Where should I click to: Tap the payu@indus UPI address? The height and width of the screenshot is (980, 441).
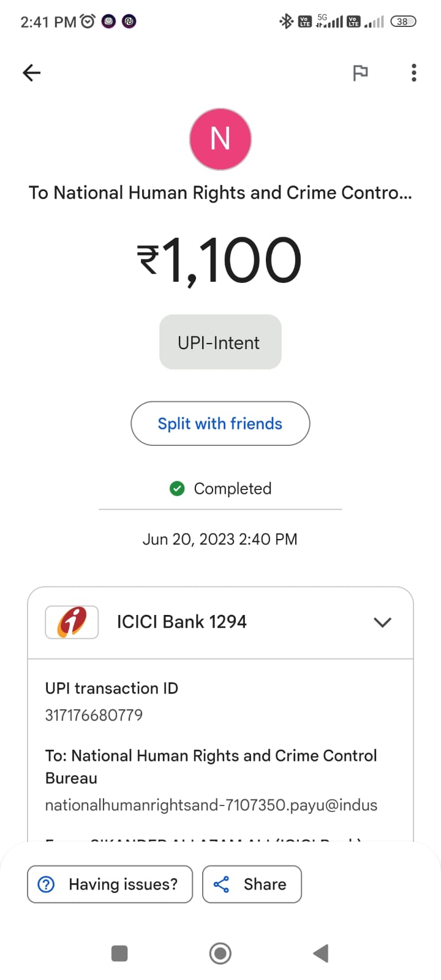[x=211, y=805]
